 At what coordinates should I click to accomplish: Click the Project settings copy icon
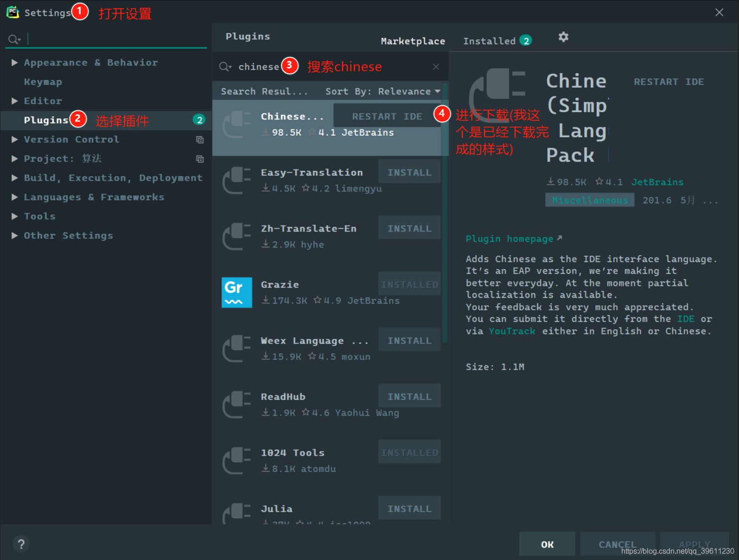click(200, 159)
